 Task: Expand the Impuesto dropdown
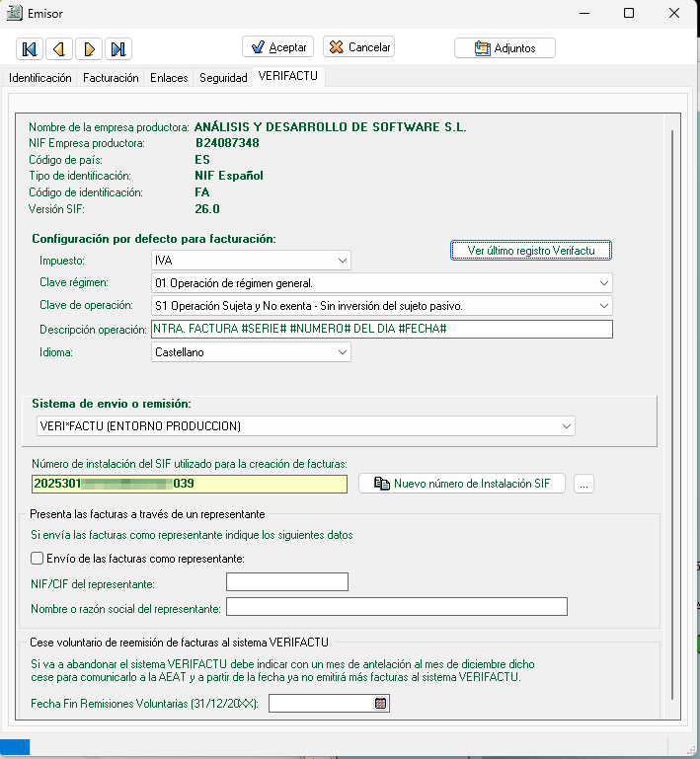pos(342,261)
